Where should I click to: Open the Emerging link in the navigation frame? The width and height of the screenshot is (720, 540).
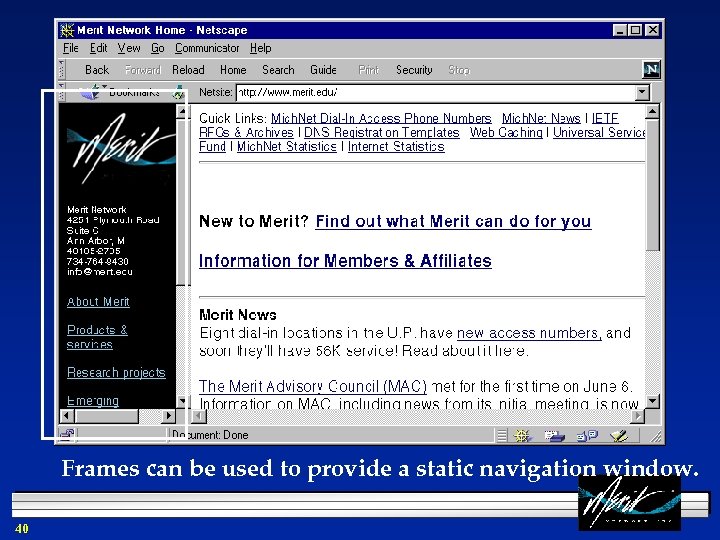point(93,401)
